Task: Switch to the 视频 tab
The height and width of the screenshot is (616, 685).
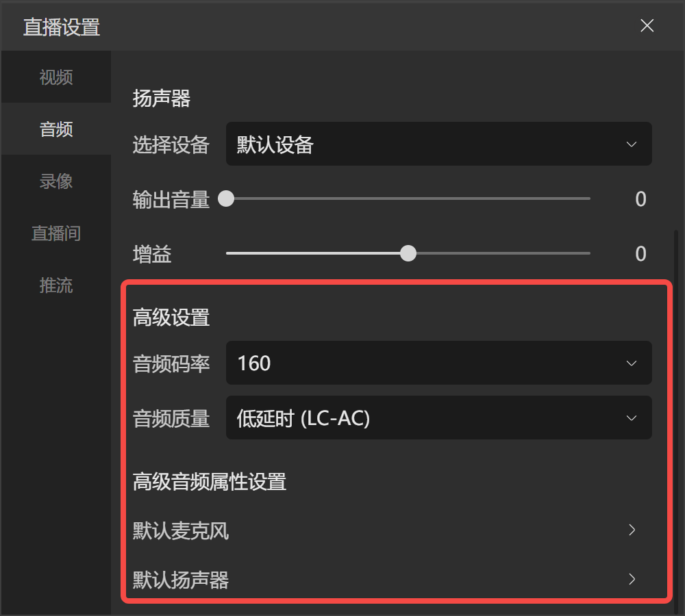Action: click(x=56, y=77)
